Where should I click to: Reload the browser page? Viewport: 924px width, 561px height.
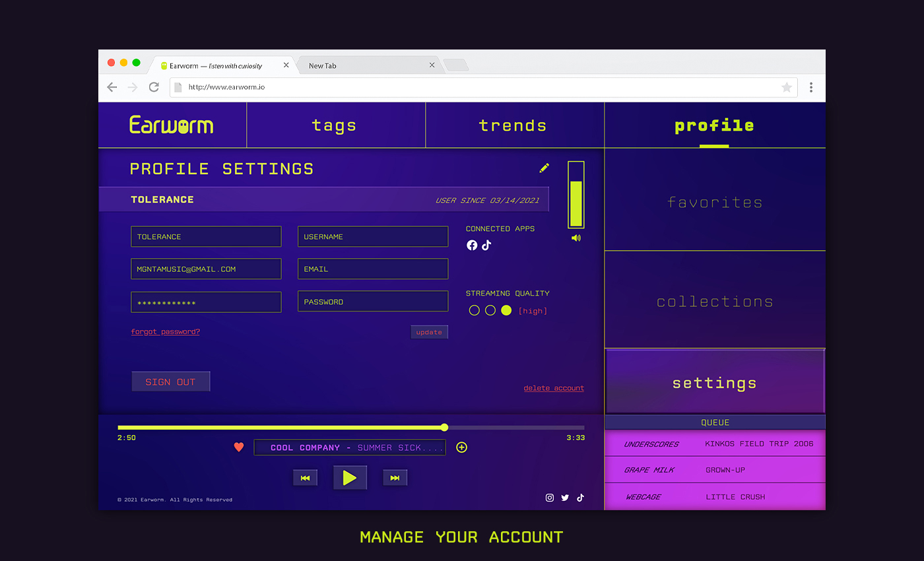(x=154, y=87)
